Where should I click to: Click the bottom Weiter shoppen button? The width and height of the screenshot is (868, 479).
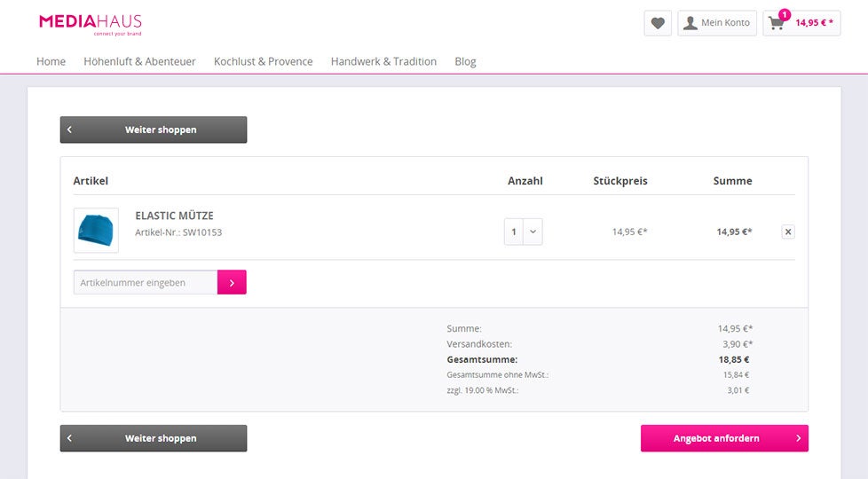154,438
